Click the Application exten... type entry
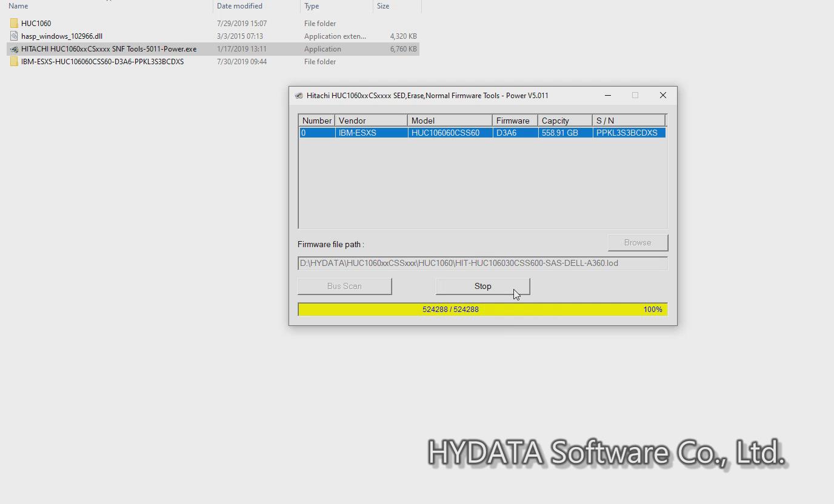The image size is (834, 504). 335,36
